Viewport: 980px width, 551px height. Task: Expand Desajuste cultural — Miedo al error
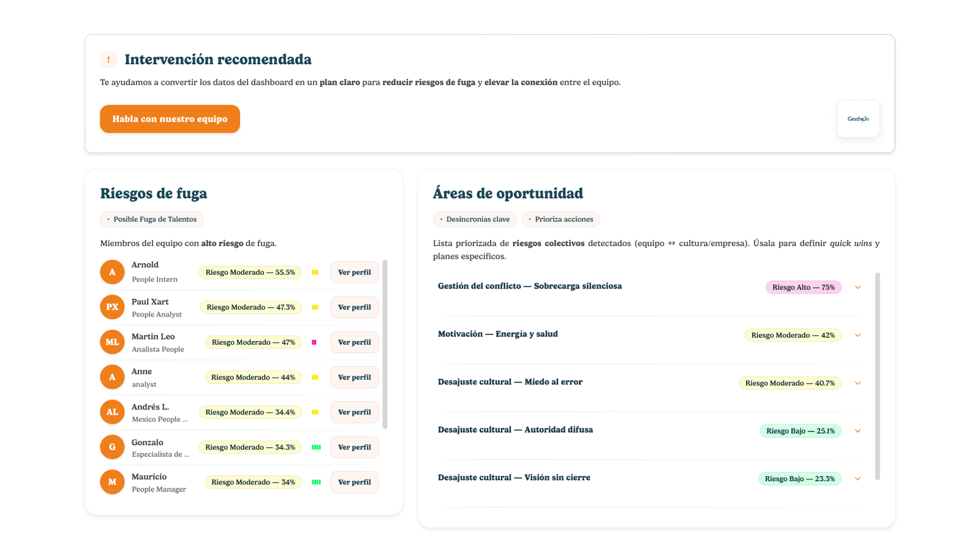[x=858, y=383]
